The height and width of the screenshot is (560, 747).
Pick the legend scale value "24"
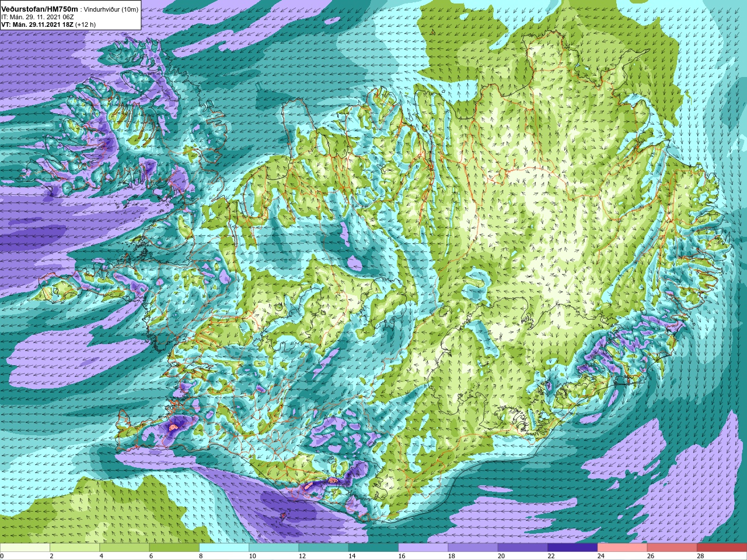601,556
